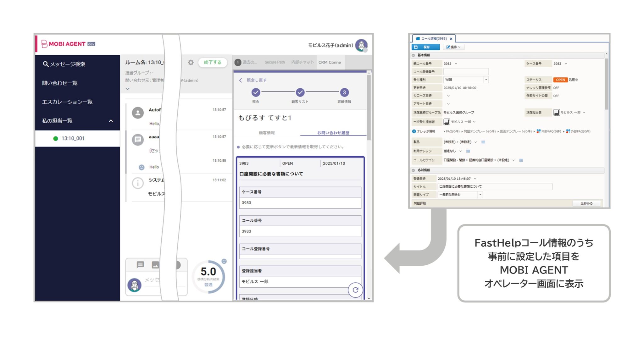Screen dimensions: 644x337
Task: Expand the 操作 dropdown menu
Action: [x=453, y=47]
